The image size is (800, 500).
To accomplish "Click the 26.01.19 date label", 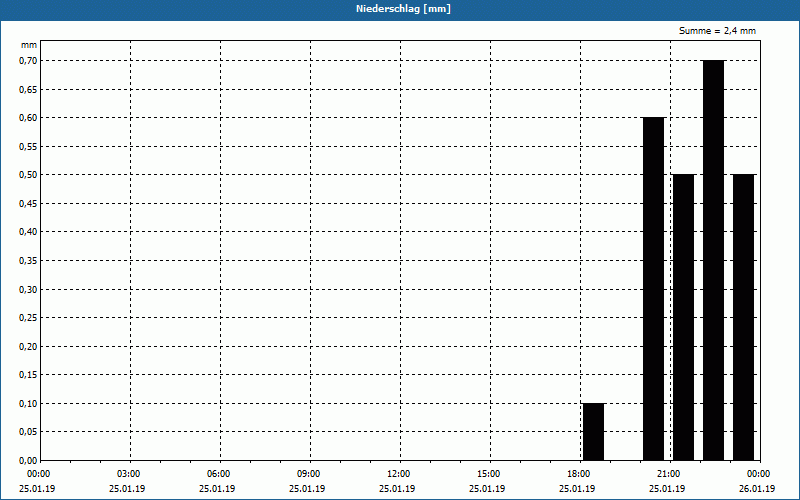I will point(757,488).
